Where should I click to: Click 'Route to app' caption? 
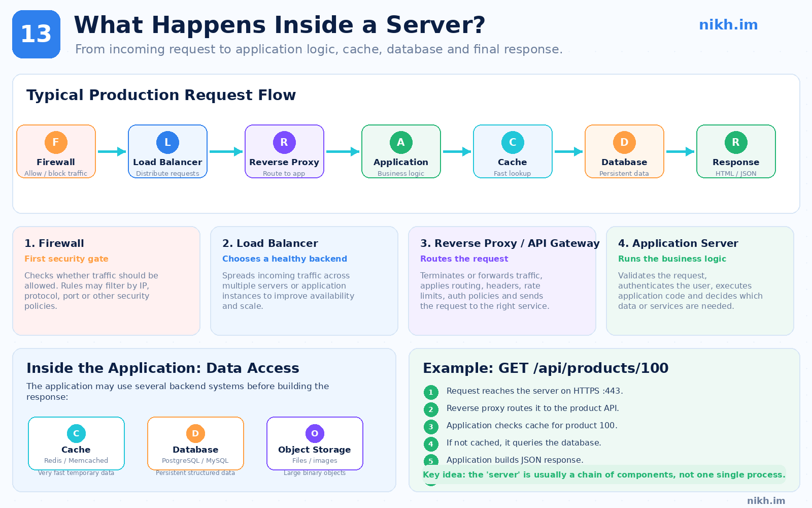pos(284,173)
